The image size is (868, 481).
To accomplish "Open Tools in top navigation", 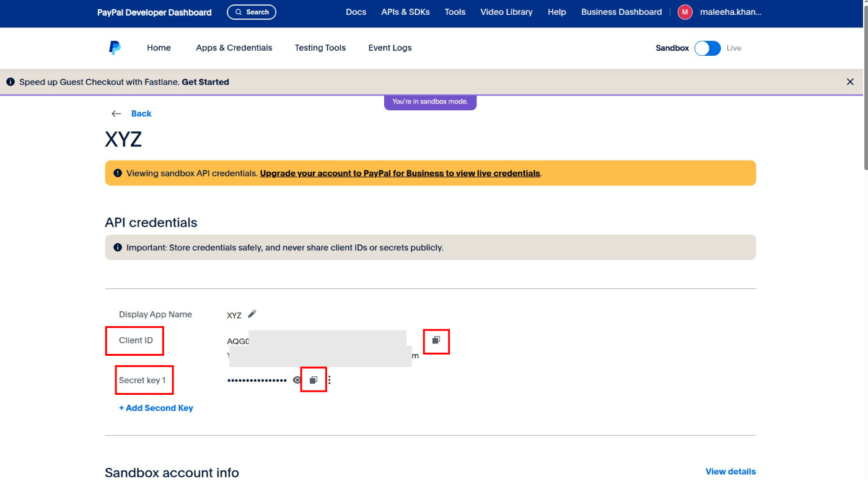I will tap(455, 12).
